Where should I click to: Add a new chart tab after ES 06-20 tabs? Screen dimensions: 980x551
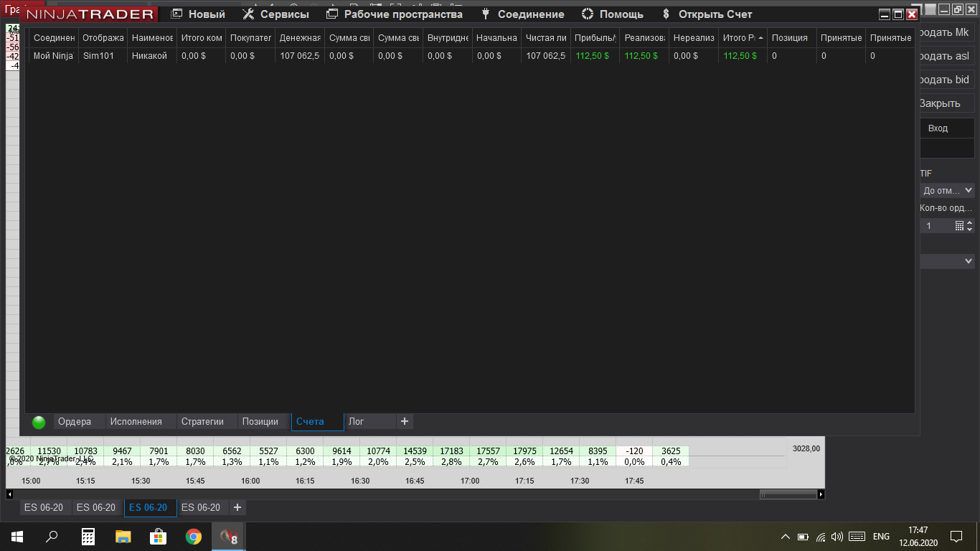pyautogui.click(x=237, y=507)
